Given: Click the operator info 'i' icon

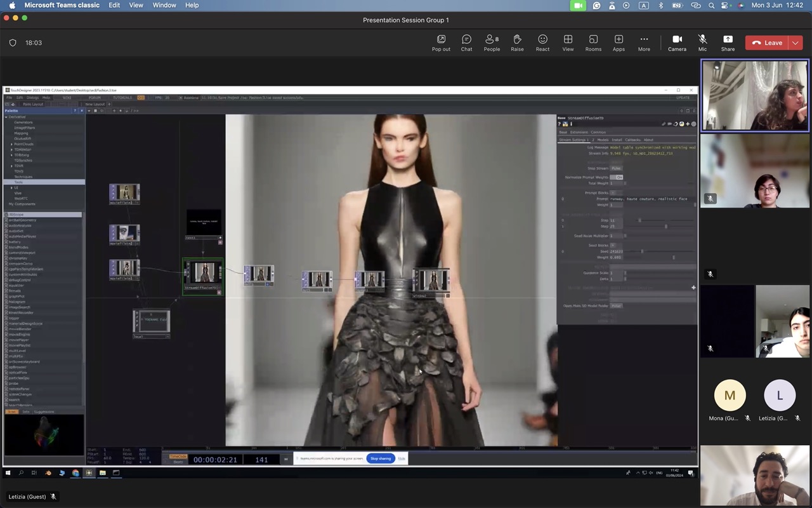Looking at the screenshot, I should pos(571,124).
